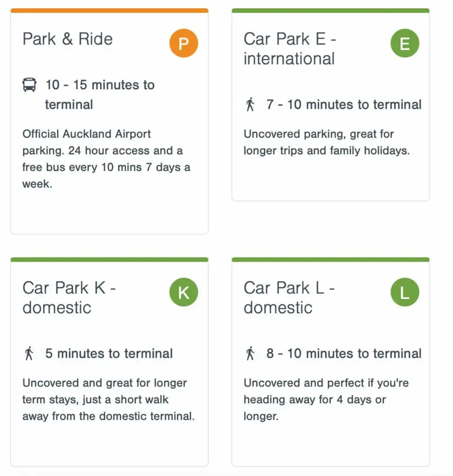The width and height of the screenshot is (453, 476).
Task: Click the walking icon in Car Park K card
Action: [x=29, y=353]
